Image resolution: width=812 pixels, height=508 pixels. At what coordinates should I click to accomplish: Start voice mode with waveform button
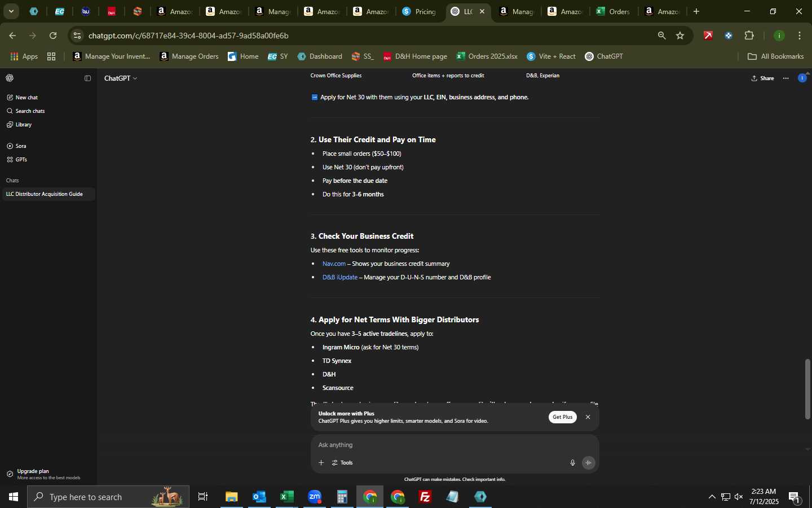click(x=589, y=463)
